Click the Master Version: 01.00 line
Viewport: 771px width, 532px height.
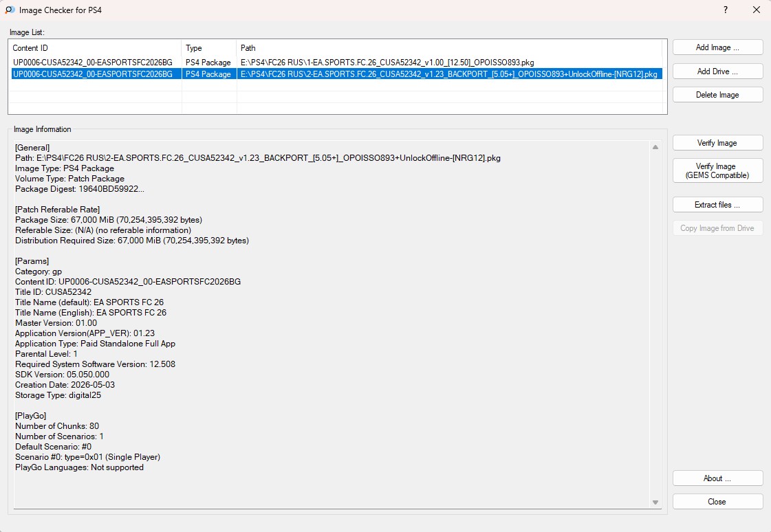(56, 323)
